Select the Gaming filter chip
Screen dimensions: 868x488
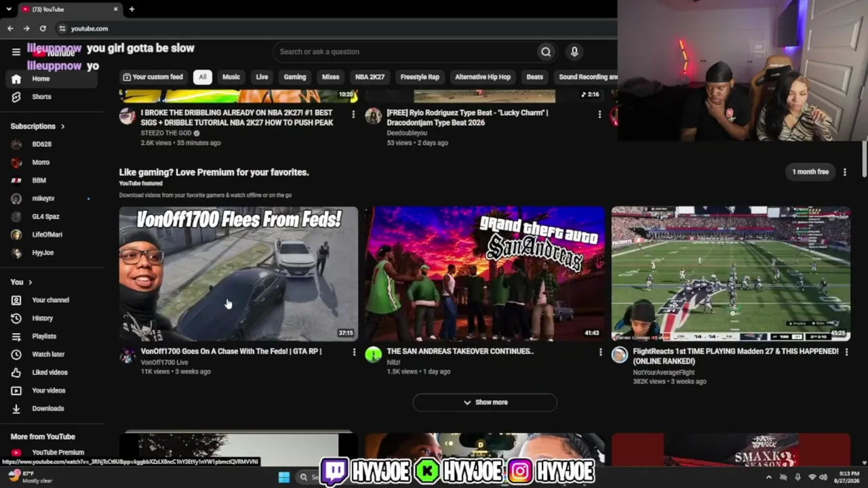295,77
